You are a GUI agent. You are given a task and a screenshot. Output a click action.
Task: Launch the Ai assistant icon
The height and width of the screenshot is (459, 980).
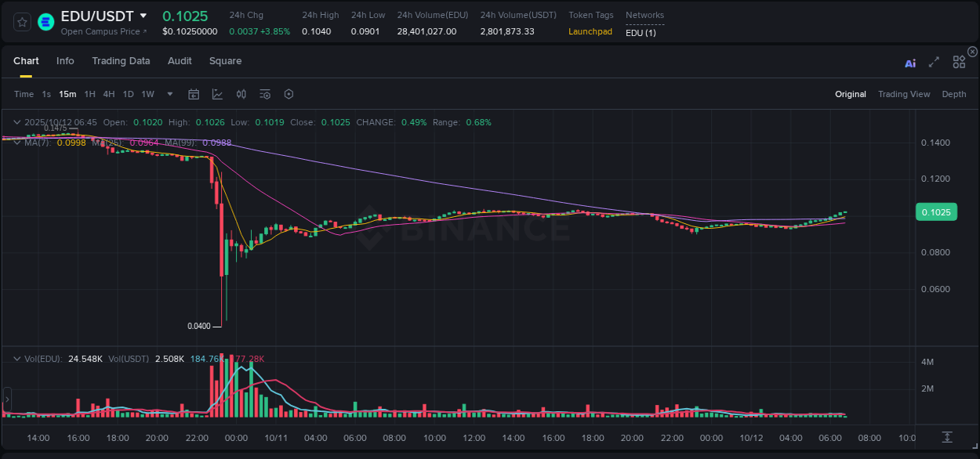click(909, 63)
